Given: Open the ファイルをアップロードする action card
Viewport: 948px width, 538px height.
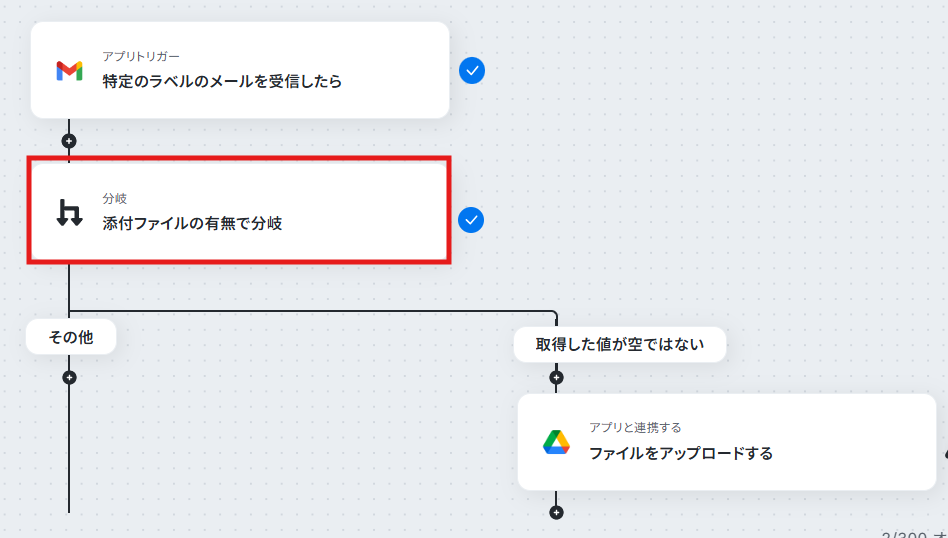Looking at the screenshot, I should (x=727, y=442).
